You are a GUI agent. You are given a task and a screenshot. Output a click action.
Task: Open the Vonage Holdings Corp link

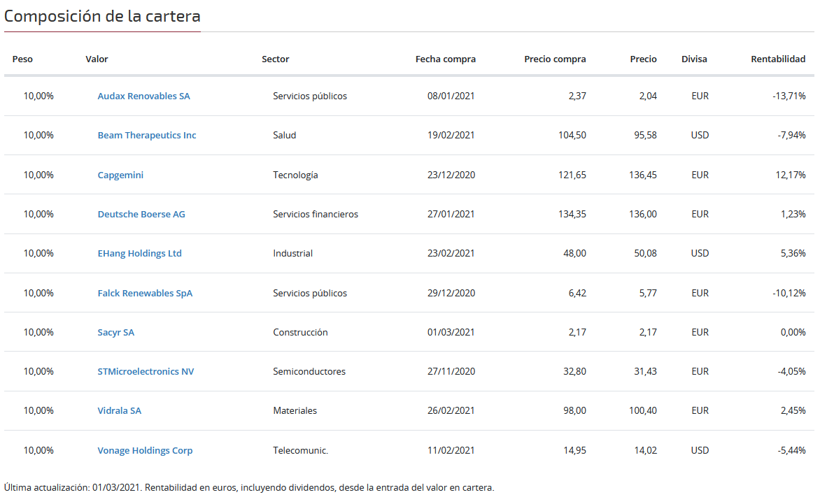[x=145, y=450]
